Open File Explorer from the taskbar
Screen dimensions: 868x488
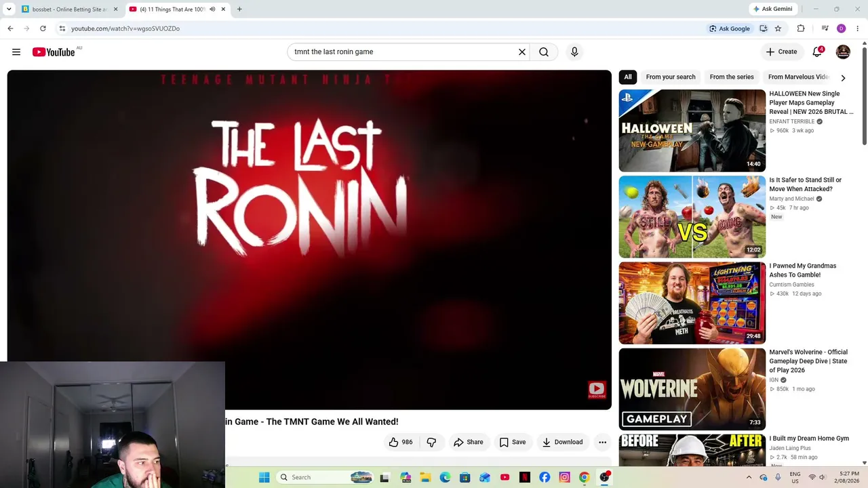[425, 477]
